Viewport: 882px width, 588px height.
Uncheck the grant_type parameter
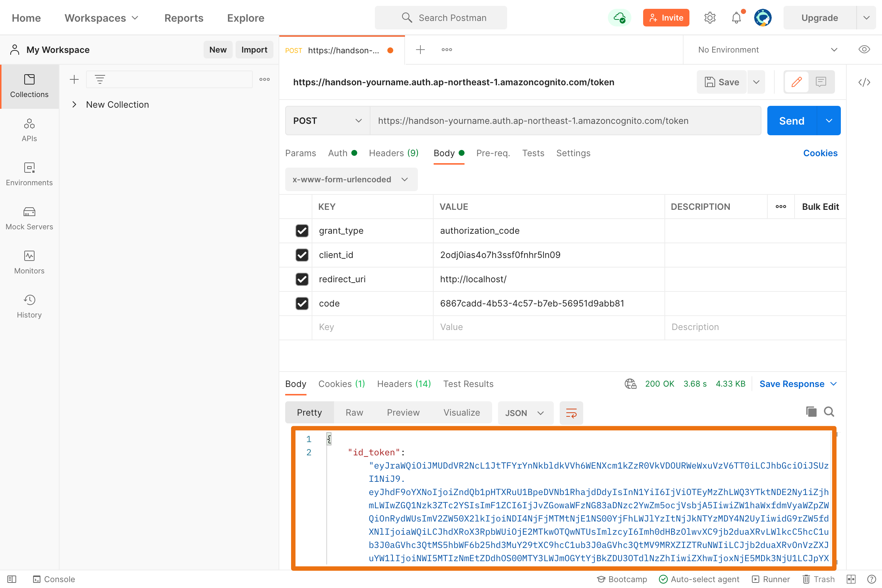pyautogui.click(x=302, y=231)
